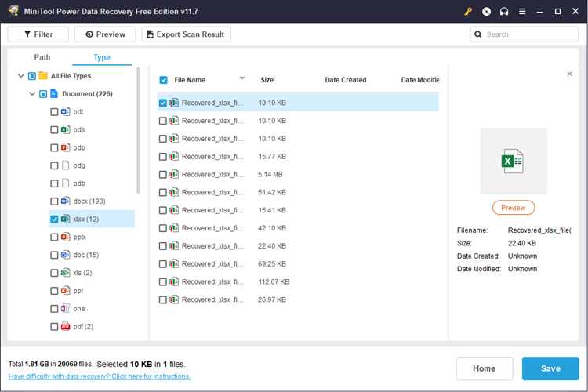Image resolution: width=588 pixels, height=392 pixels.
Task: Click the docx Word file icon
Action: click(x=66, y=201)
